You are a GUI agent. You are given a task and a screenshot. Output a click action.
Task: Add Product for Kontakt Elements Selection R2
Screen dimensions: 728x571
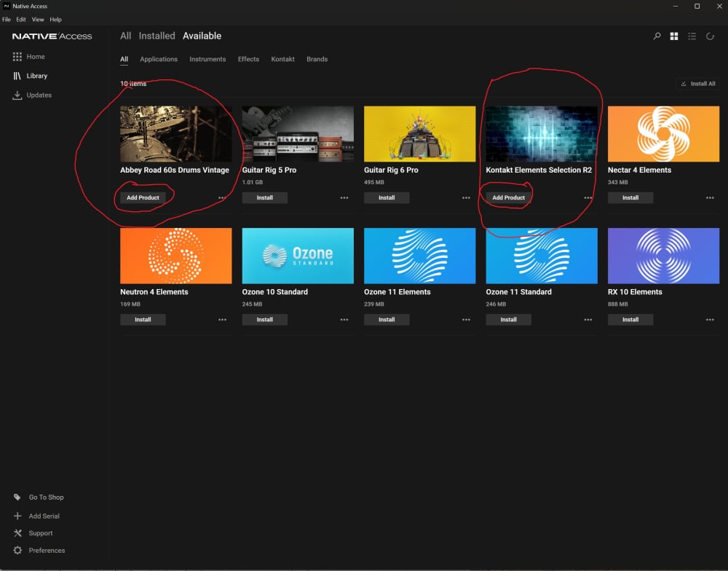pos(508,198)
